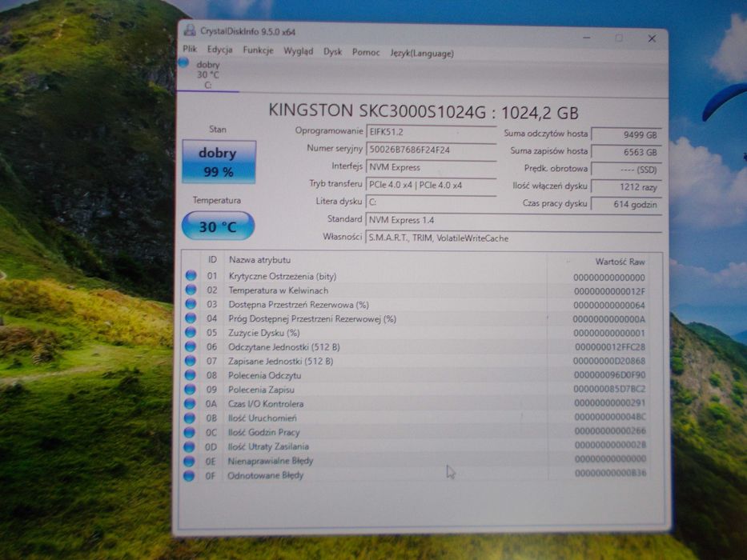This screenshot has height=560, width=747.
Task: Click the Oprogramowanie field EIFK51.2
Action: pos(431,132)
